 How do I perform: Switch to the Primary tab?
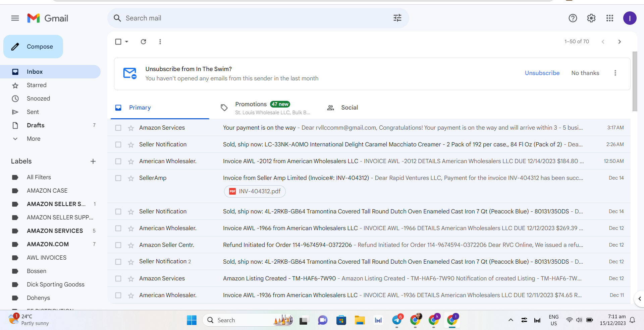[160, 108]
